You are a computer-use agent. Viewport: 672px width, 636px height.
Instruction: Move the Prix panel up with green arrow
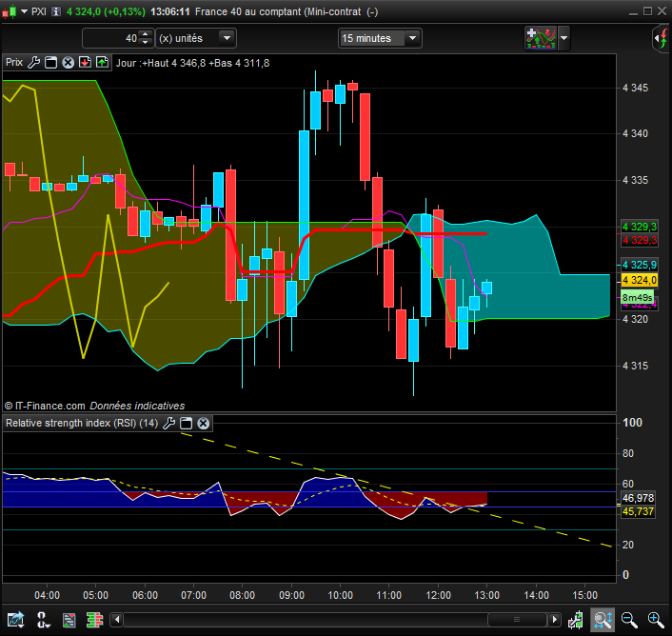[102, 63]
